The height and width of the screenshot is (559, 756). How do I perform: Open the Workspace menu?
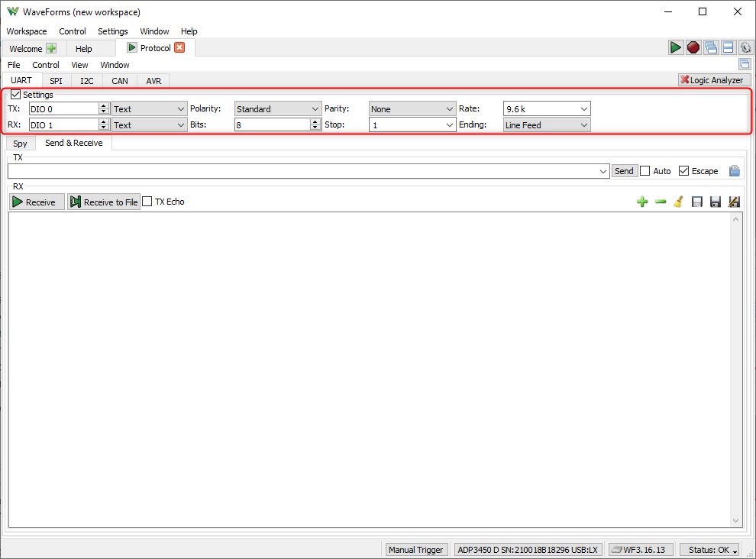point(27,31)
